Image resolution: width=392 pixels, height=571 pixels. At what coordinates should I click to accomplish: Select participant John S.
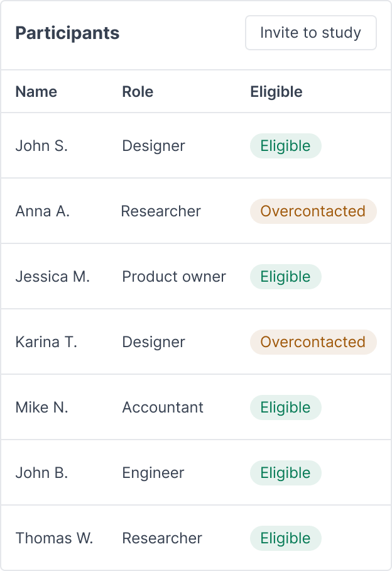coord(41,146)
